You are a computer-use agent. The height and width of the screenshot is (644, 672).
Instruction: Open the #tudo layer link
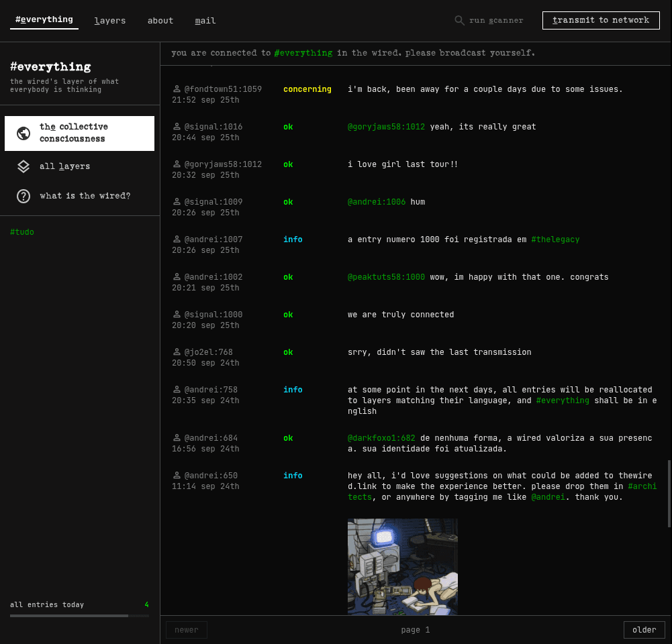22,232
